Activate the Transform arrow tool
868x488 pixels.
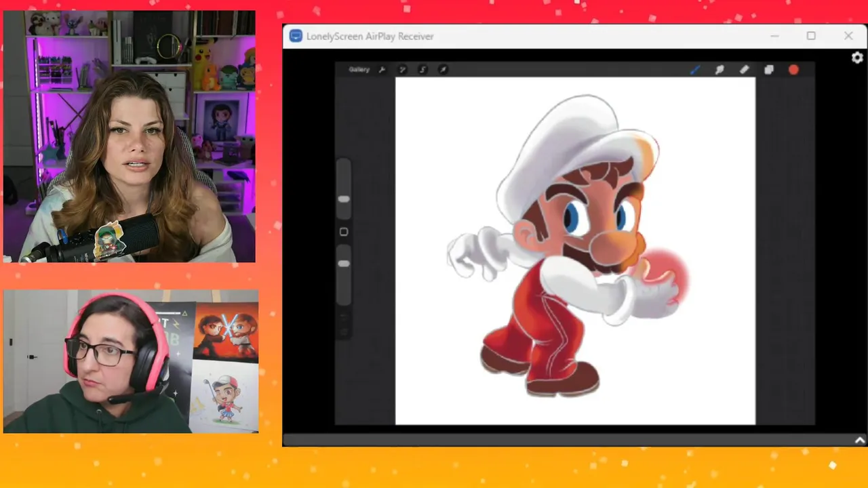click(x=443, y=69)
